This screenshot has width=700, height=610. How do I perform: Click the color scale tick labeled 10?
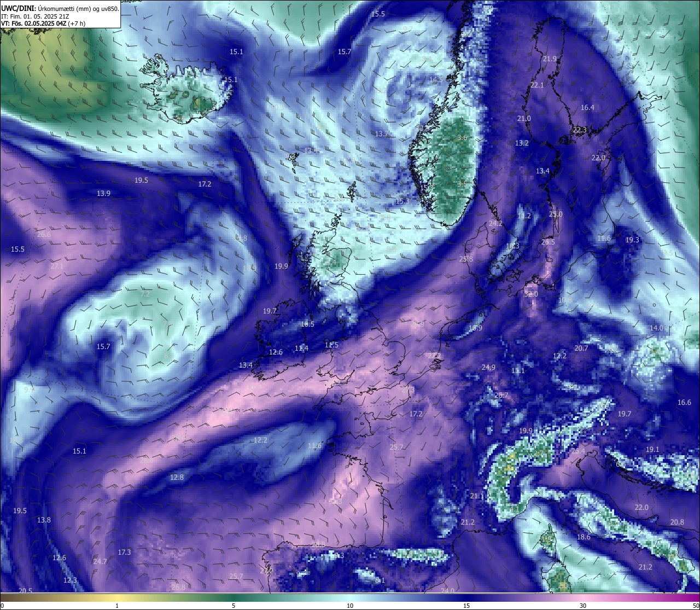[350, 606]
